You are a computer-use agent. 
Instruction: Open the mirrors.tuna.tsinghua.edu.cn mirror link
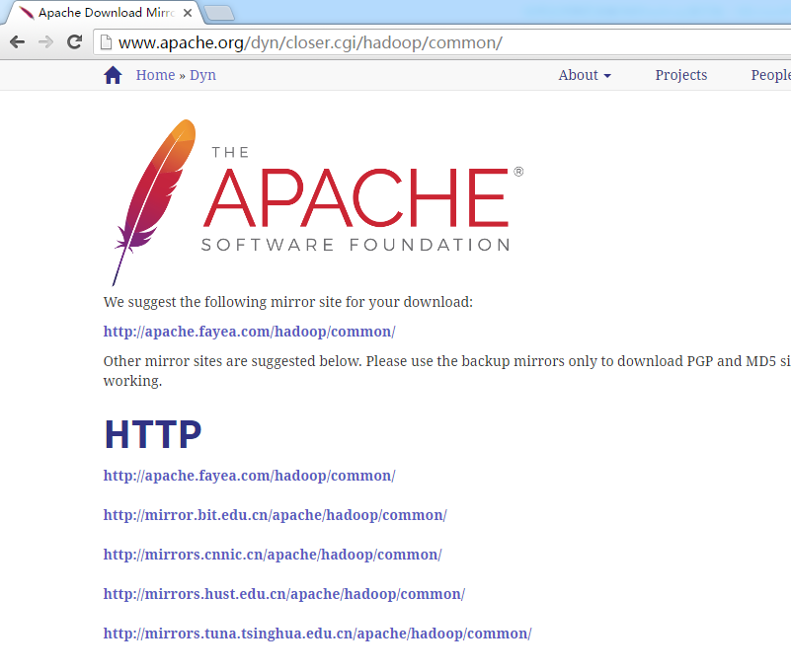(317, 634)
